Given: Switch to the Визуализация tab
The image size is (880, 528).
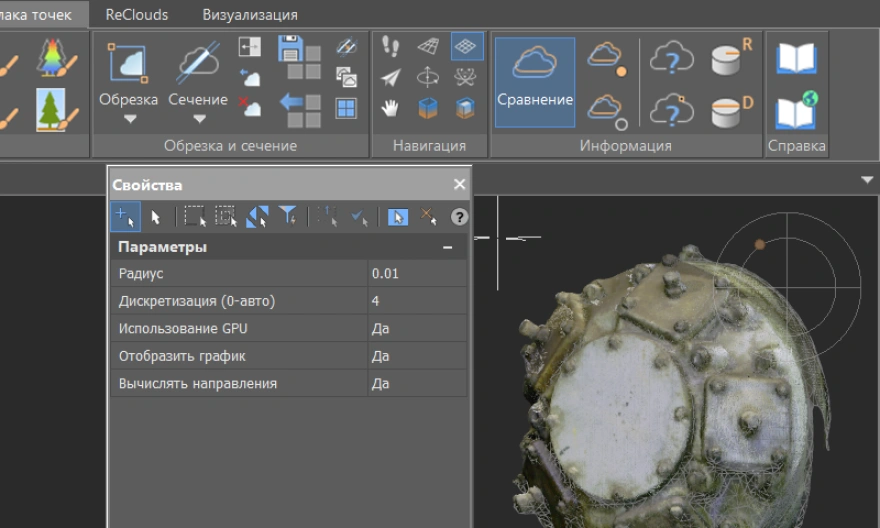Looking at the screenshot, I should [249, 15].
